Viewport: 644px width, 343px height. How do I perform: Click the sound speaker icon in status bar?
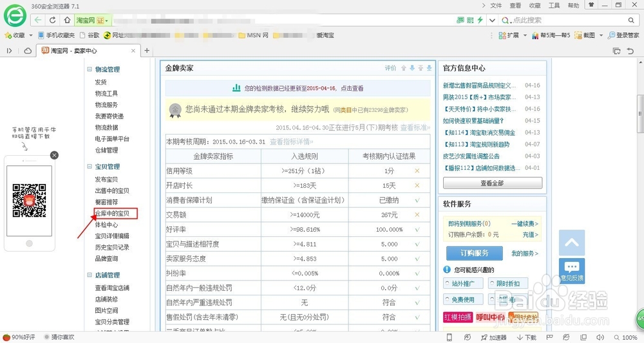tap(600, 337)
